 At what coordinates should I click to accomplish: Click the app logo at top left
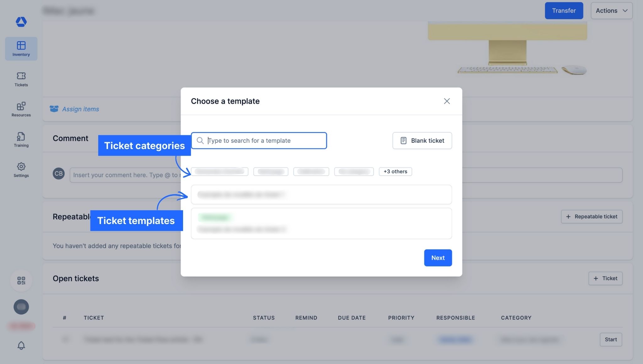point(21,22)
